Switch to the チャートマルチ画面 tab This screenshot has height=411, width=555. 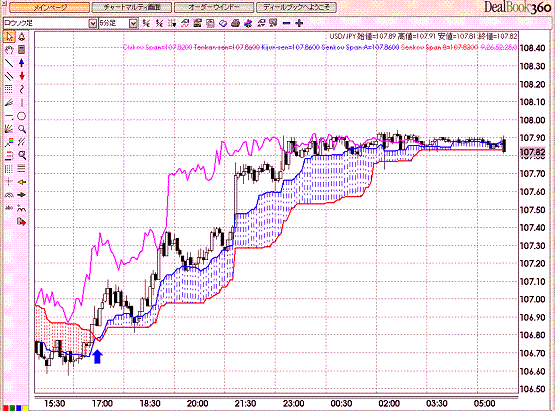click(132, 7)
